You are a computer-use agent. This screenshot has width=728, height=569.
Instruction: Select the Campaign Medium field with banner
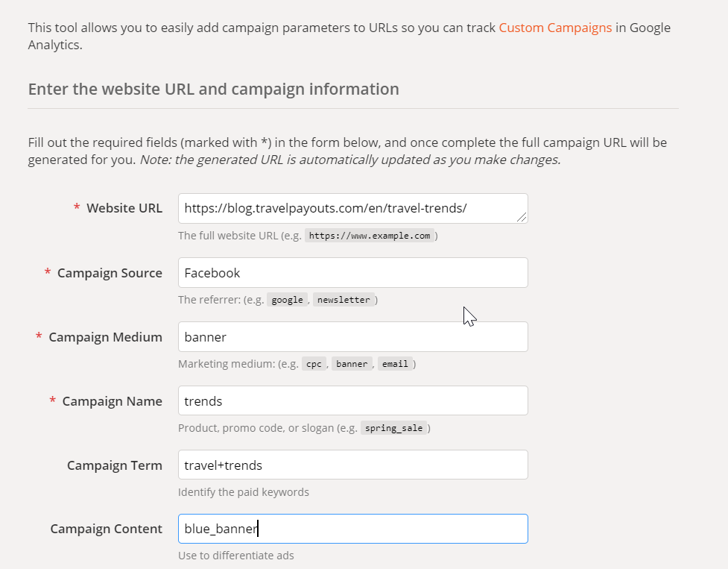point(352,337)
